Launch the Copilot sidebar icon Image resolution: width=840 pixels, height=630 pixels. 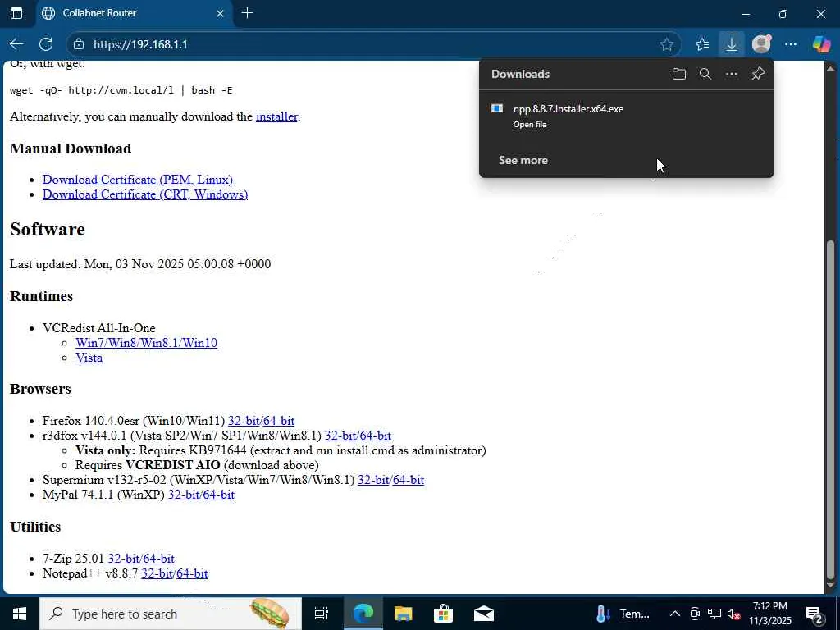pos(820,44)
